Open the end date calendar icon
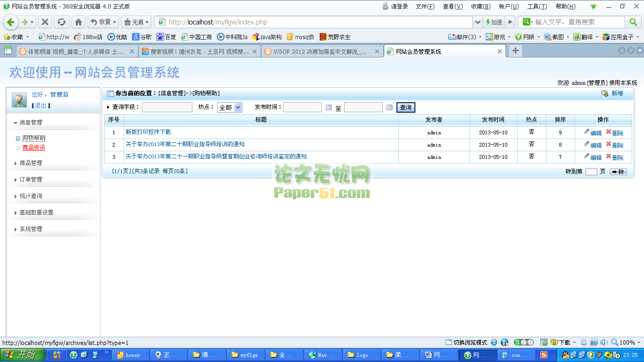 [389, 107]
